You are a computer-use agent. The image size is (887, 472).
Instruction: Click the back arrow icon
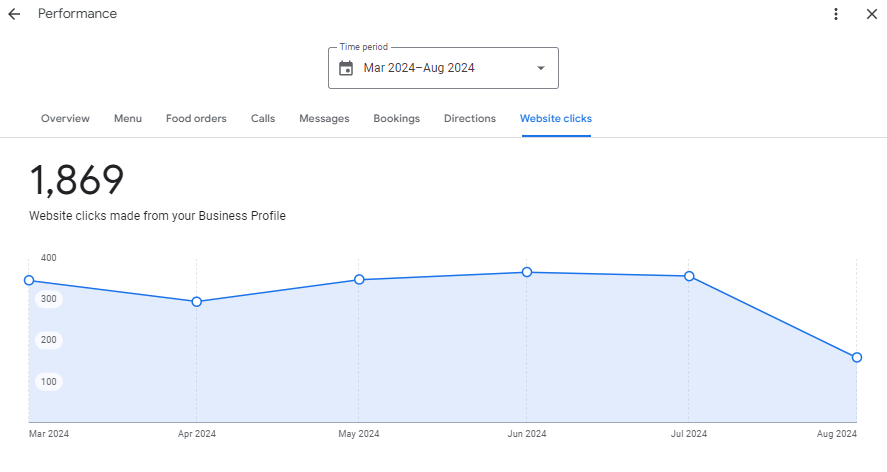coord(14,14)
